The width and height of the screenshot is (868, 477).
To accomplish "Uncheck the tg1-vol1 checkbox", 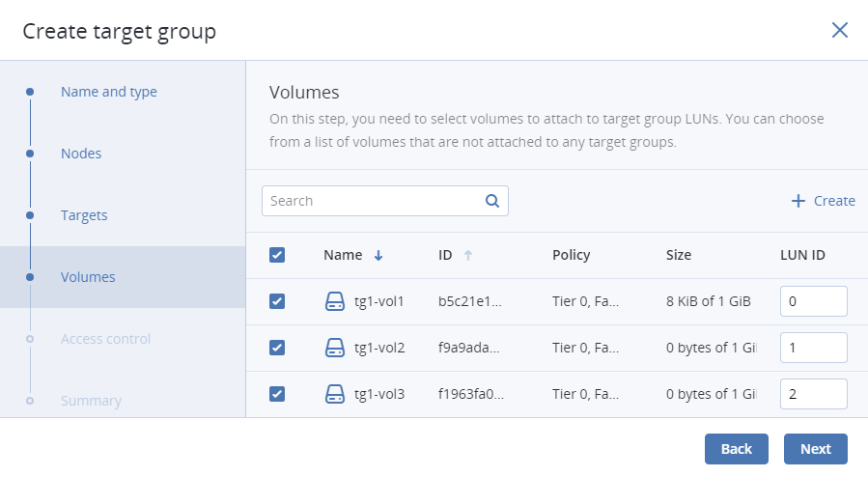I will click(x=277, y=301).
